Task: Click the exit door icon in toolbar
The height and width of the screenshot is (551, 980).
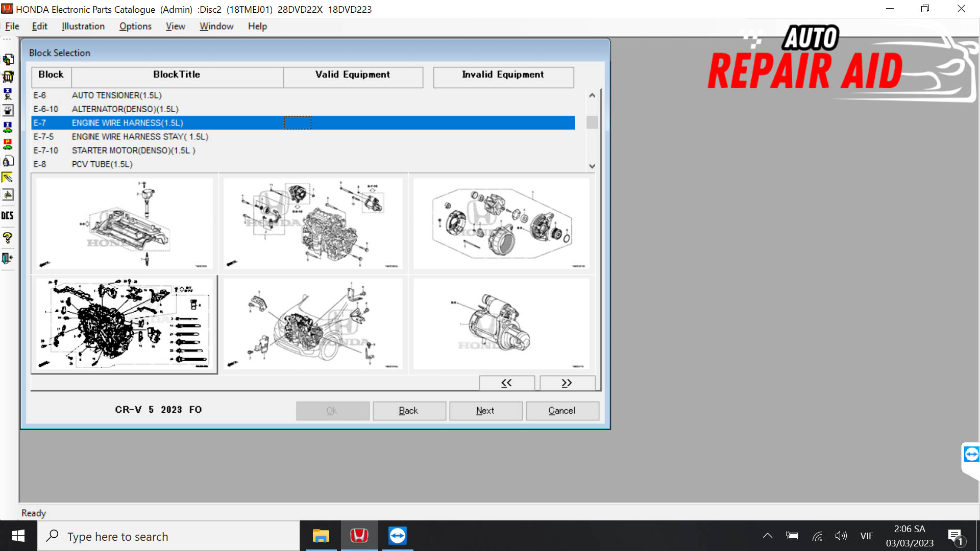Action: click(x=8, y=258)
